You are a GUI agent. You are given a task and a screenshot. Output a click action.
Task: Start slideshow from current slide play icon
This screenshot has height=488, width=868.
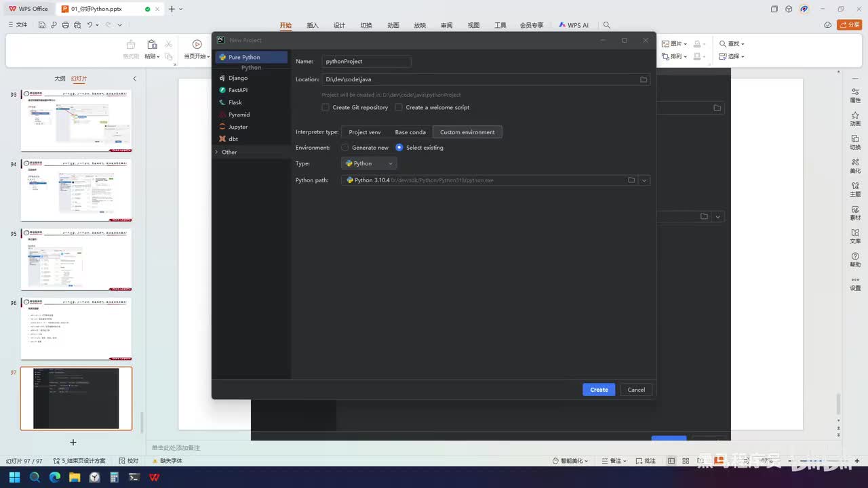coord(197,44)
